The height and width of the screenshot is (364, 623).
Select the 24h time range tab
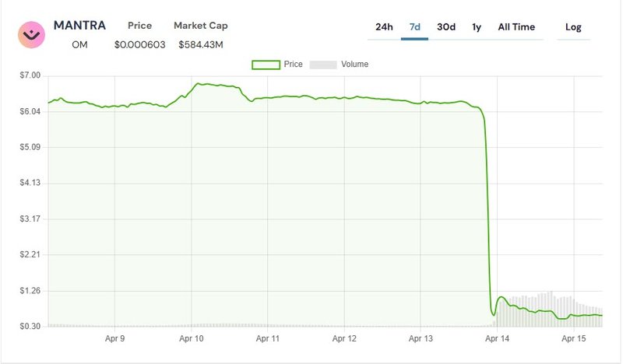[x=384, y=27]
